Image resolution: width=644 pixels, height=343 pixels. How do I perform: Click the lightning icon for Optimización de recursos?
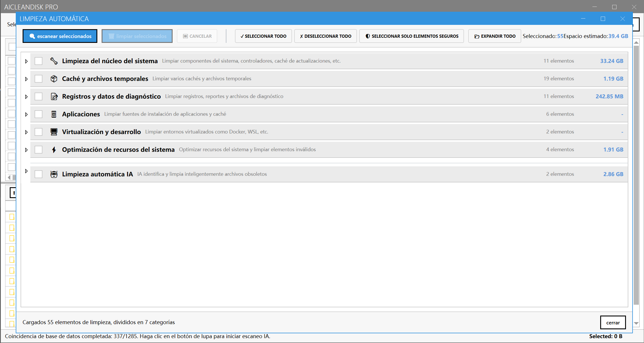click(x=54, y=149)
